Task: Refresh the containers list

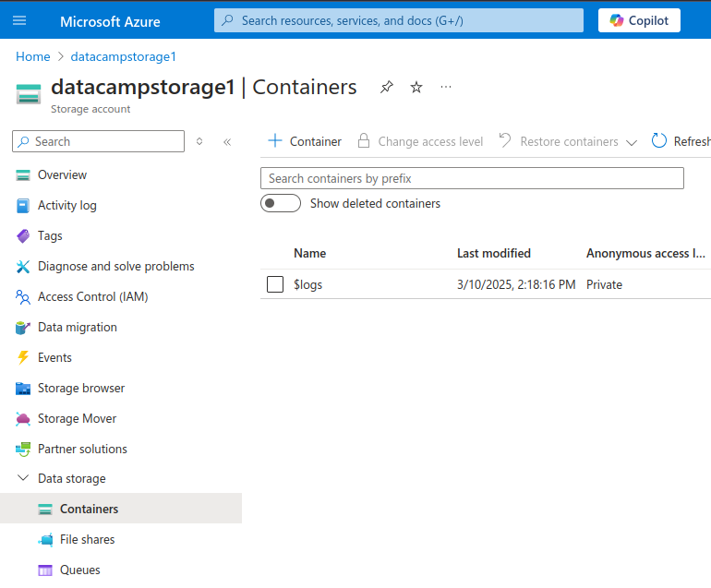Action: (681, 141)
